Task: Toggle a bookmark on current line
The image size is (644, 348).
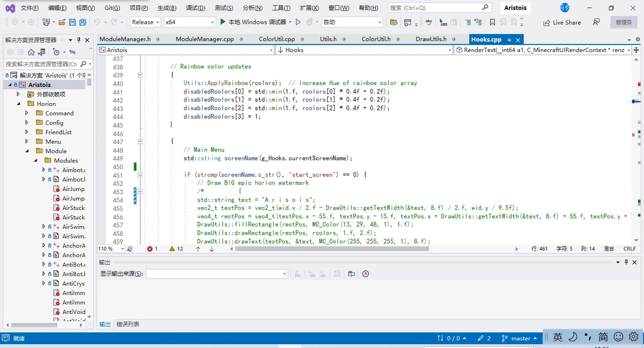Action: click(492, 22)
